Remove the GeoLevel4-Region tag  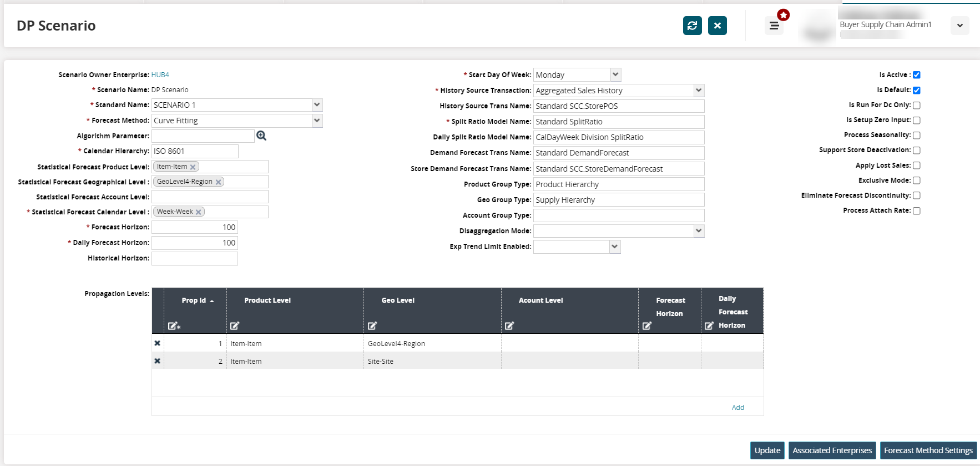coord(219,182)
